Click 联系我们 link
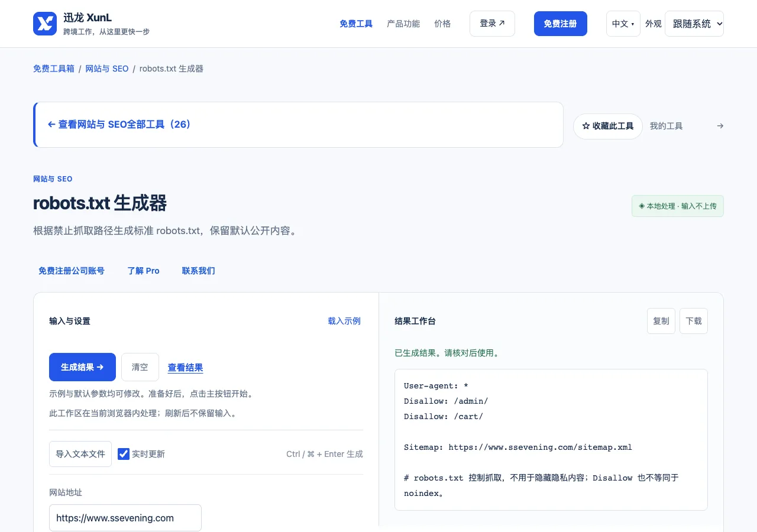757x532 pixels. 199,271
